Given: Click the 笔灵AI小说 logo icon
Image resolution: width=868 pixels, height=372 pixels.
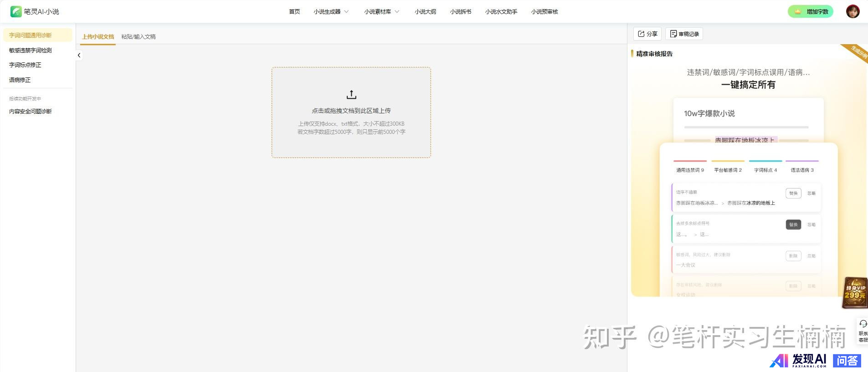Looking at the screenshot, I should point(16,11).
